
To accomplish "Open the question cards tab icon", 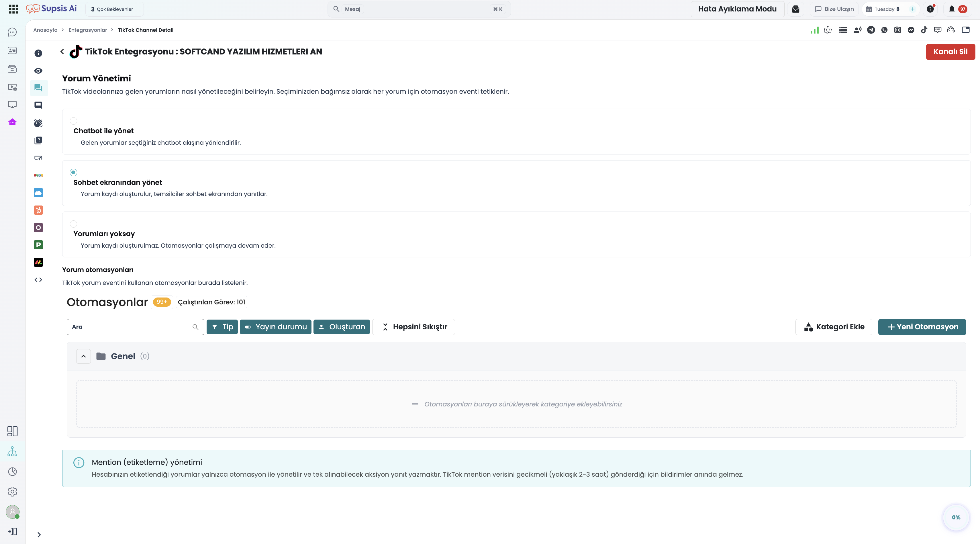I will coord(38,140).
